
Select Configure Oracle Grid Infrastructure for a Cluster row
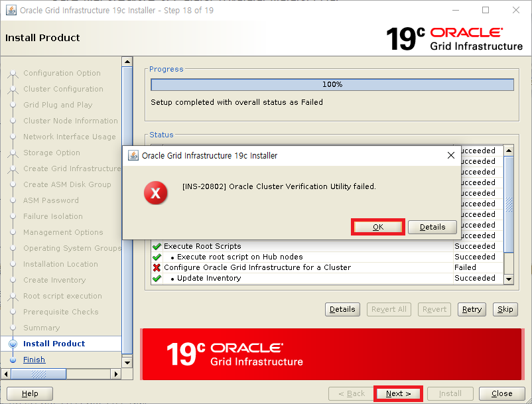[x=328, y=267]
